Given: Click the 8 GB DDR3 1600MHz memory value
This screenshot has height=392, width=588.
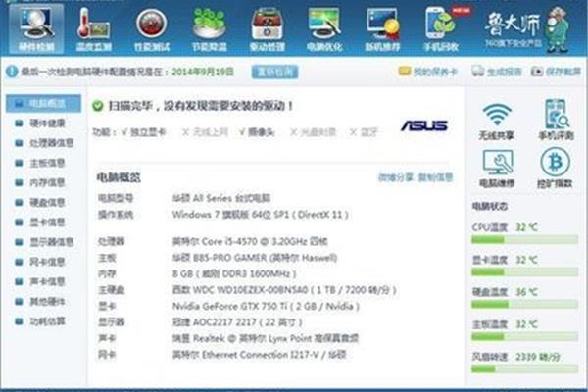Looking at the screenshot, I should [x=234, y=273].
